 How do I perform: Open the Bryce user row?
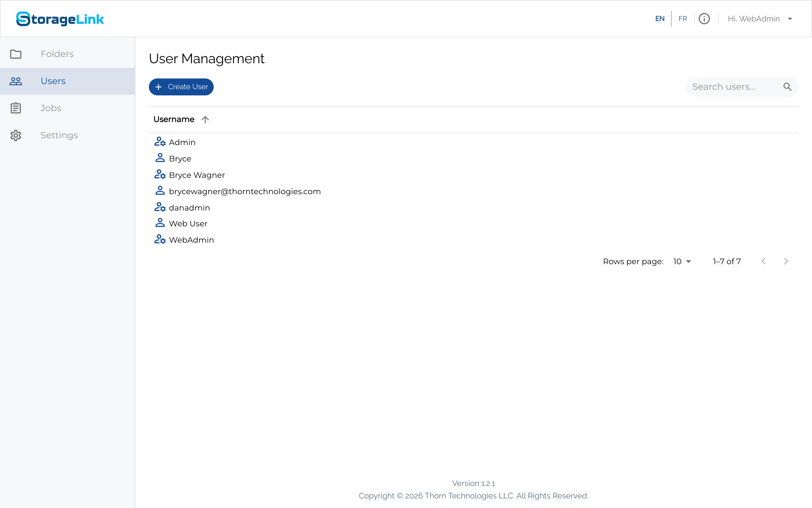click(x=473, y=159)
